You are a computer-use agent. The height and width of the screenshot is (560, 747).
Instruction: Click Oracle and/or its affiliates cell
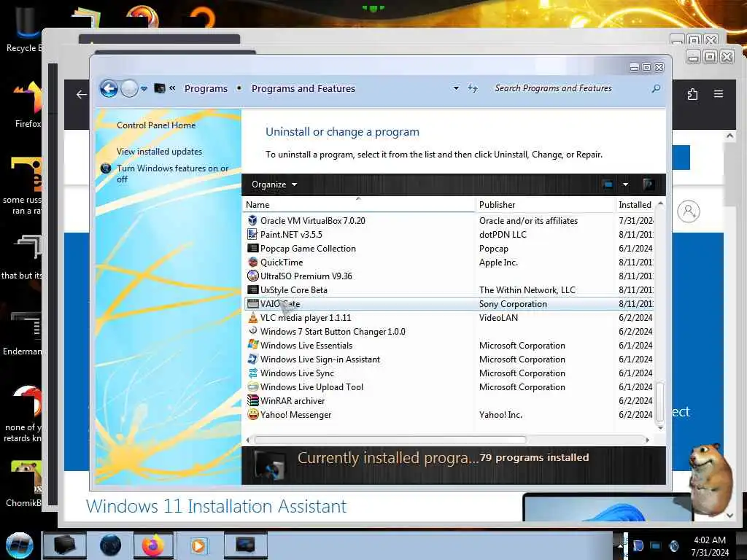[x=528, y=220]
